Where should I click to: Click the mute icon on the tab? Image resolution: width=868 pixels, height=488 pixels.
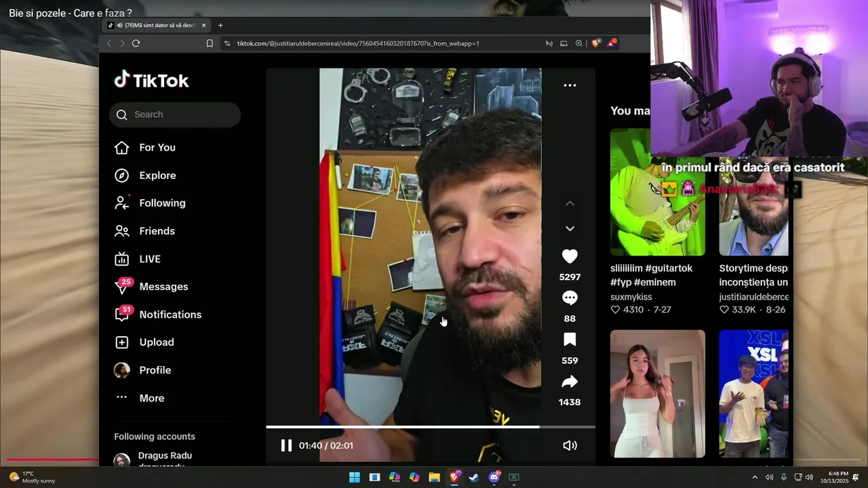click(119, 25)
